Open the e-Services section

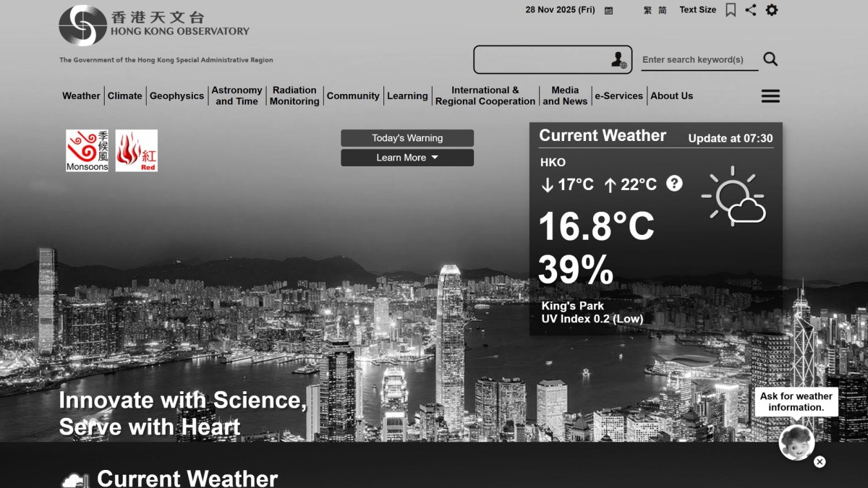tap(619, 95)
